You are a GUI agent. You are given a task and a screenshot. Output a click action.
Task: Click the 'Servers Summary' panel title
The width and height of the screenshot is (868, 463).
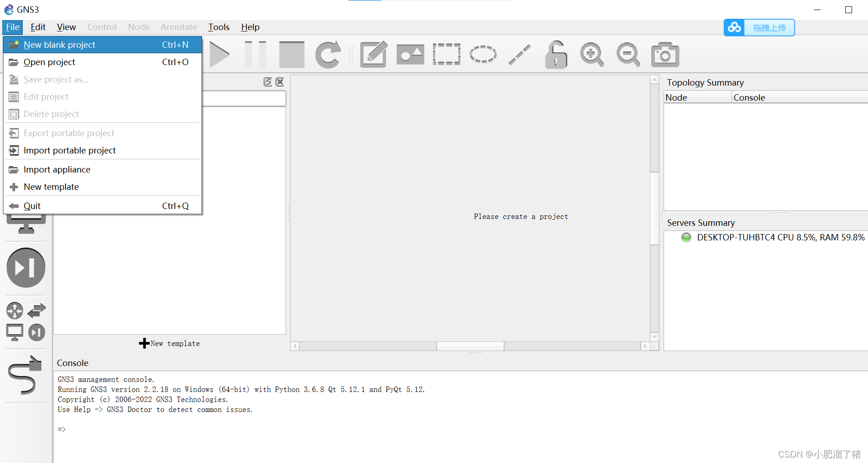click(701, 223)
